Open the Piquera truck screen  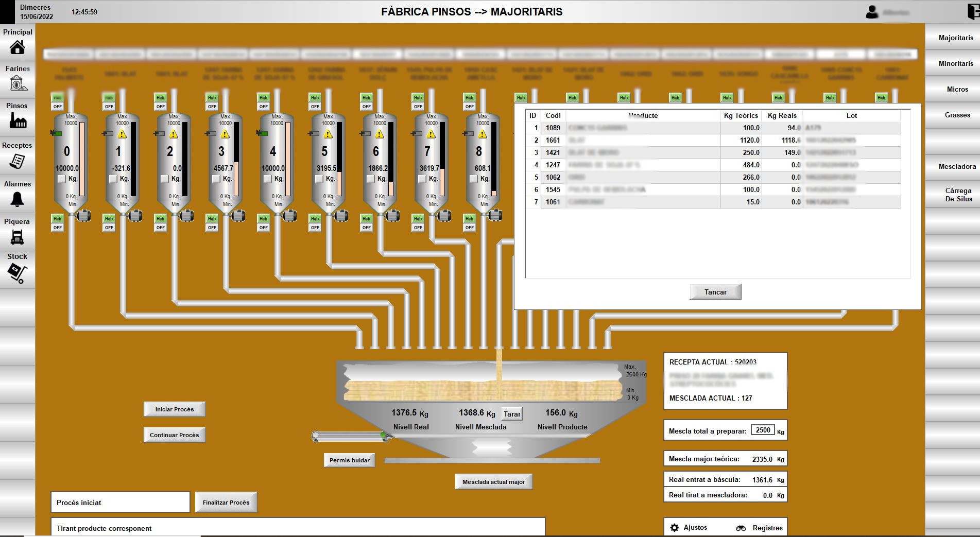coord(17,236)
